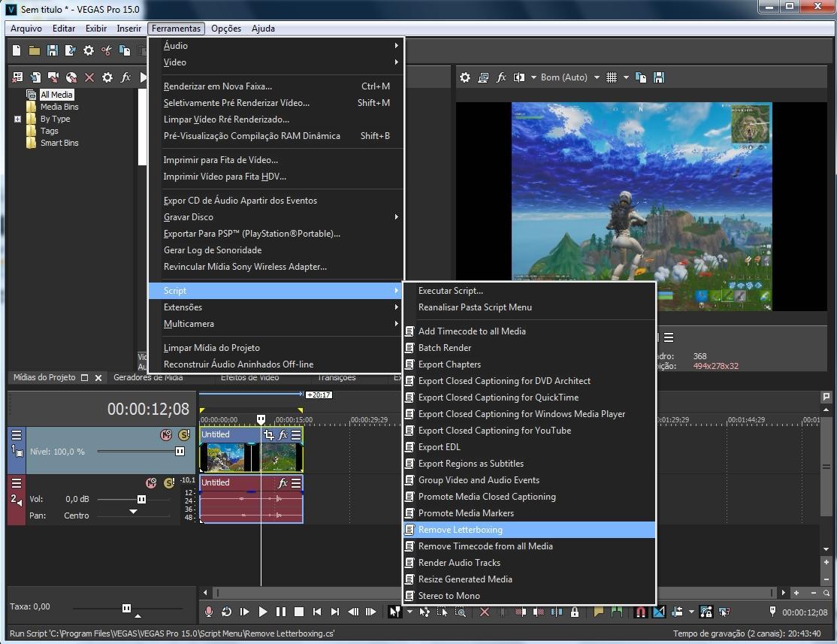Image resolution: width=837 pixels, height=644 pixels.
Task: Open the Arquivo menu
Action: pos(26,29)
